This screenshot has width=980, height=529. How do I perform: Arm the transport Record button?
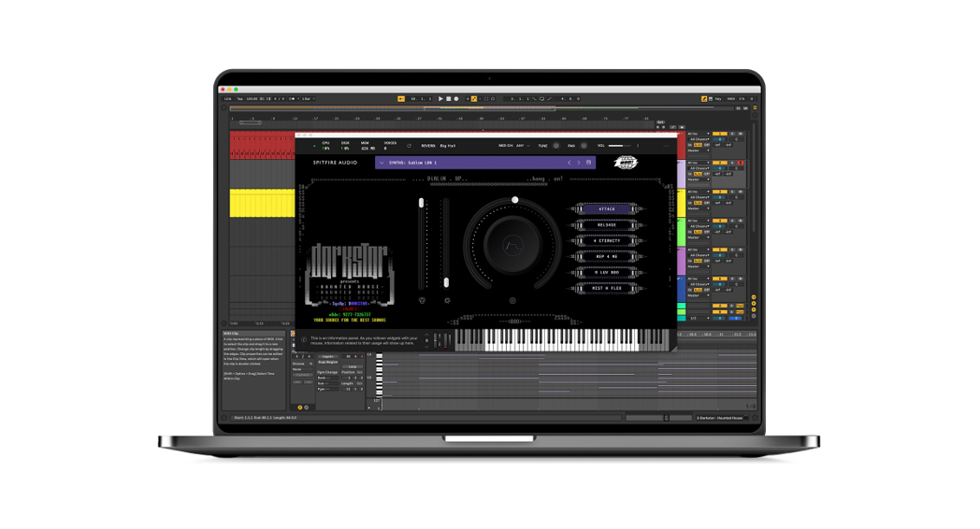click(x=456, y=99)
